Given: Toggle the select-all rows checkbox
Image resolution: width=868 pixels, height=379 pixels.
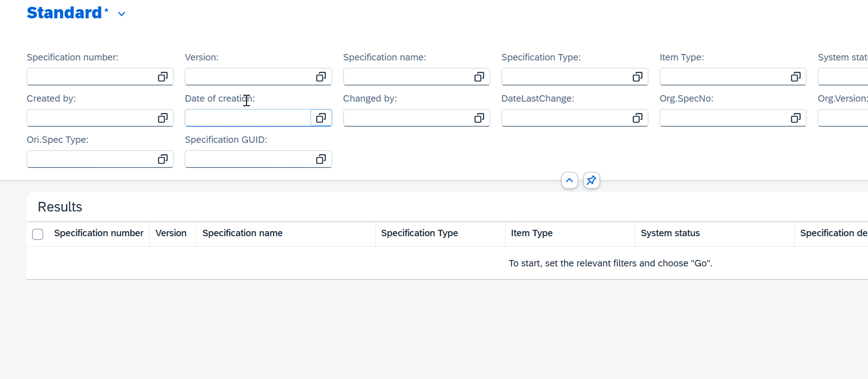Looking at the screenshot, I should (38, 234).
